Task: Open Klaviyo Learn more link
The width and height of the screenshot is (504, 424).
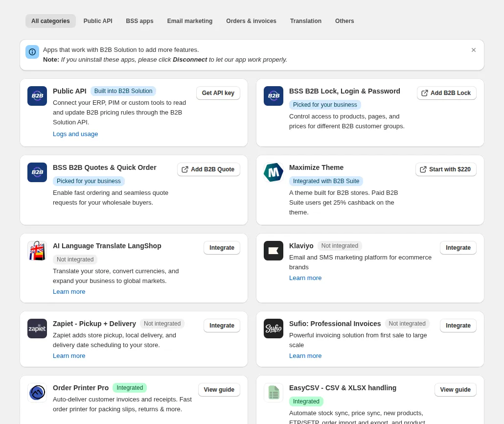Action: tap(305, 278)
